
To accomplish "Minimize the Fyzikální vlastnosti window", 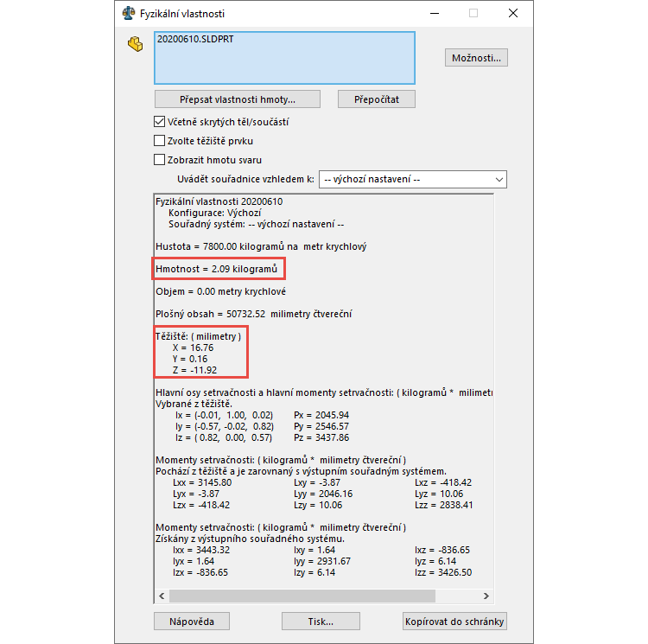I will tap(435, 13).
